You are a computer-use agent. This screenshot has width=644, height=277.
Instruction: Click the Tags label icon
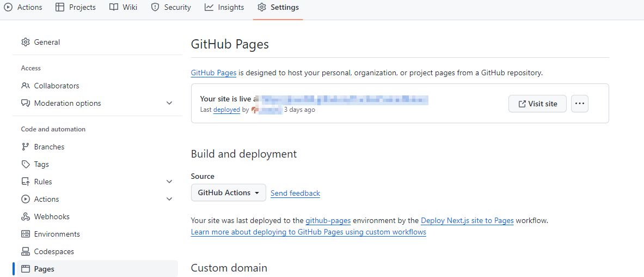click(26, 164)
